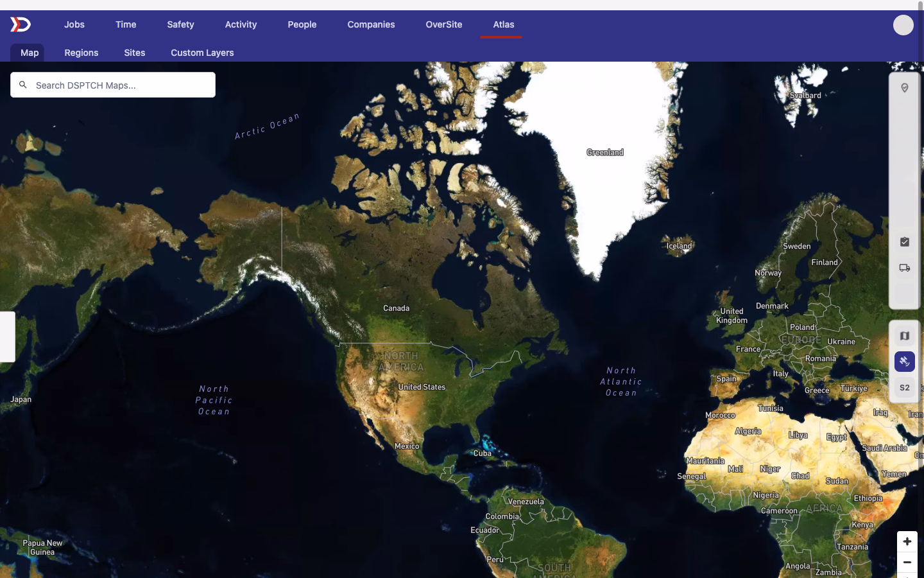Click the DSPTCH logo icon
The image size is (924, 578).
21,24
